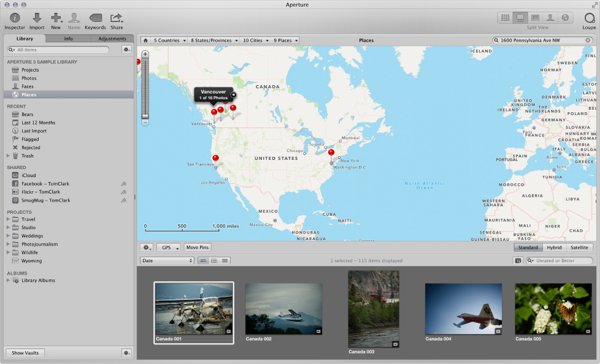
Task: Click the home icon in map breadcrumb
Action: [x=145, y=40]
